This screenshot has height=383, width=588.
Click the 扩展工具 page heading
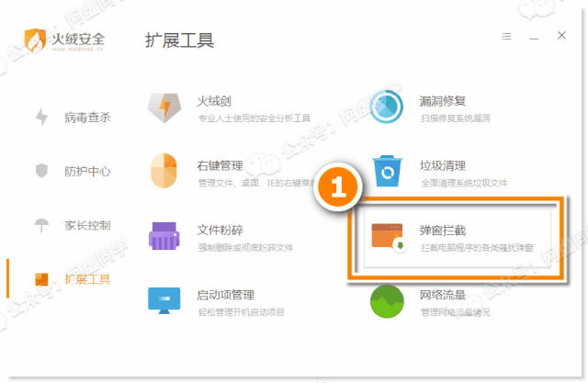[180, 40]
